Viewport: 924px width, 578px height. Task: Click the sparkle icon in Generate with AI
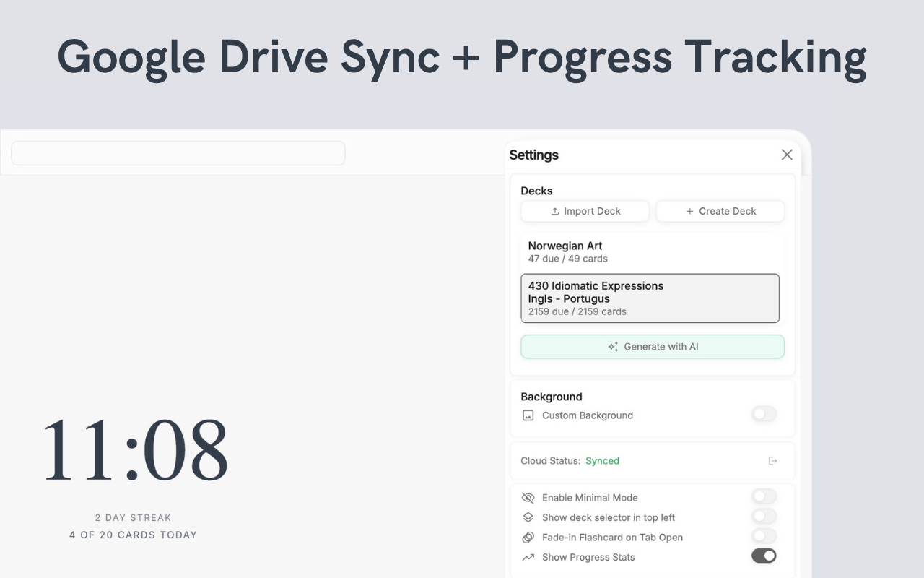pos(613,347)
